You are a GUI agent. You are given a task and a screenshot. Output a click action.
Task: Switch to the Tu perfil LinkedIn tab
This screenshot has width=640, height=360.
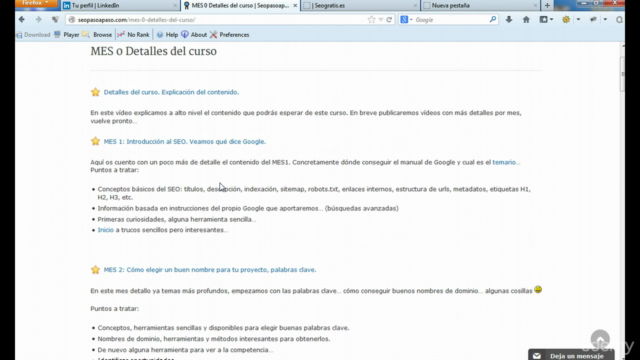[x=120, y=5]
